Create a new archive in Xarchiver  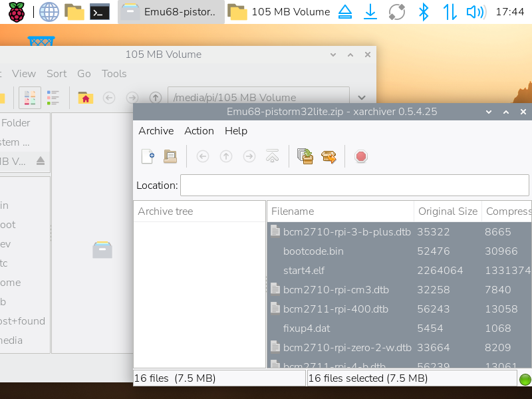click(x=148, y=156)
